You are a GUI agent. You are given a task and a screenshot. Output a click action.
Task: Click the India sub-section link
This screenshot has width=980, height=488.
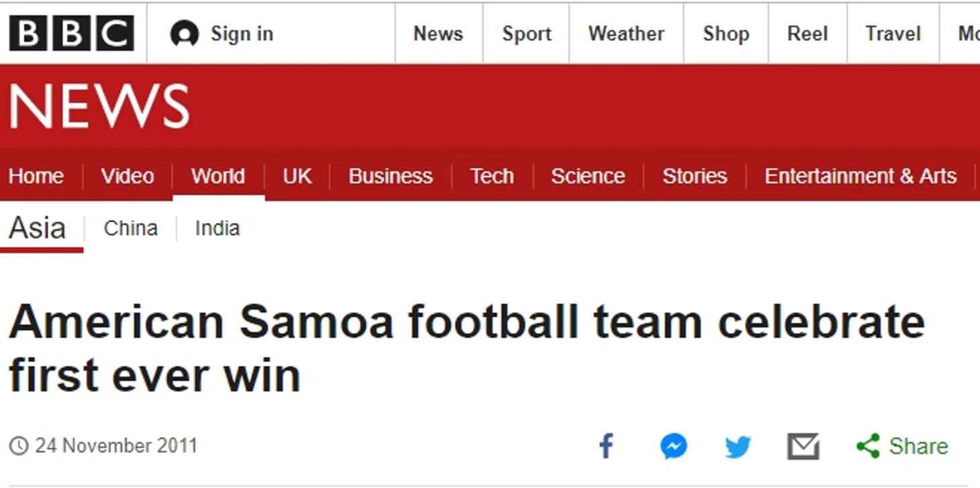[217, 228]
